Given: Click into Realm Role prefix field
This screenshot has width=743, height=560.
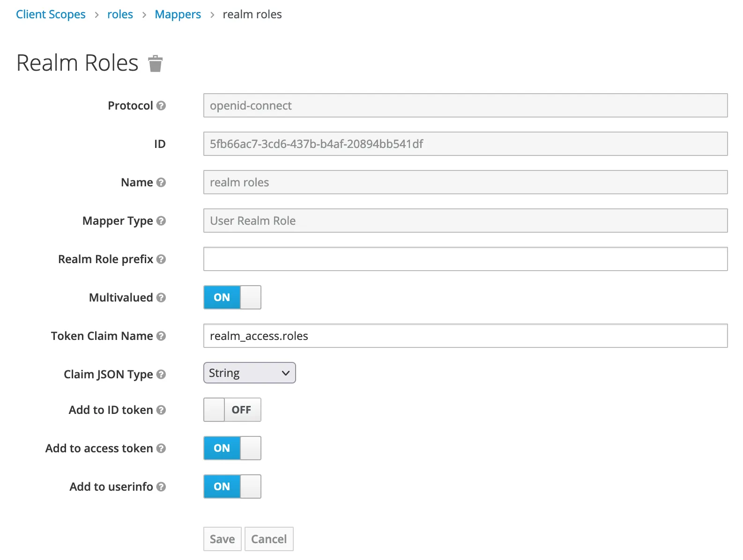Looking at the screenshot, I should click(465, 259).
